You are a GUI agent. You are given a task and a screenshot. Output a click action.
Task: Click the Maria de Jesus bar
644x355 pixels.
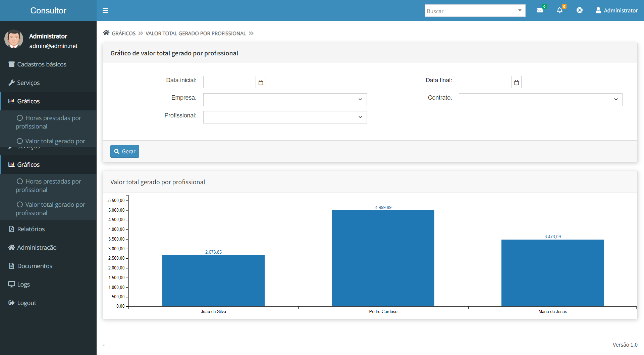coord(552,273)
